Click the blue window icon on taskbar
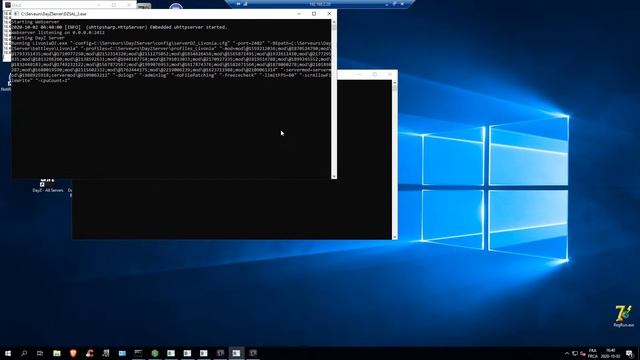640x360 pixels. [122, 353]
